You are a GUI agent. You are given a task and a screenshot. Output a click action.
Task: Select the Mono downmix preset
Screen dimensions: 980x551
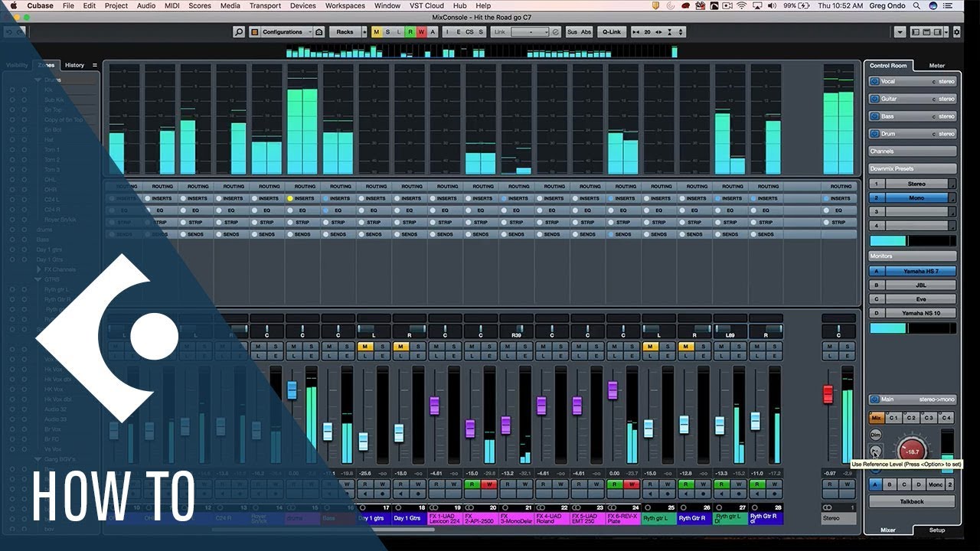click(x=916, y=197)
